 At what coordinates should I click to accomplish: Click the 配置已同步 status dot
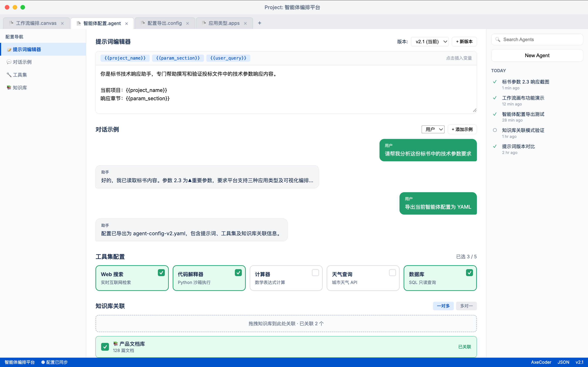pos(43,362)
